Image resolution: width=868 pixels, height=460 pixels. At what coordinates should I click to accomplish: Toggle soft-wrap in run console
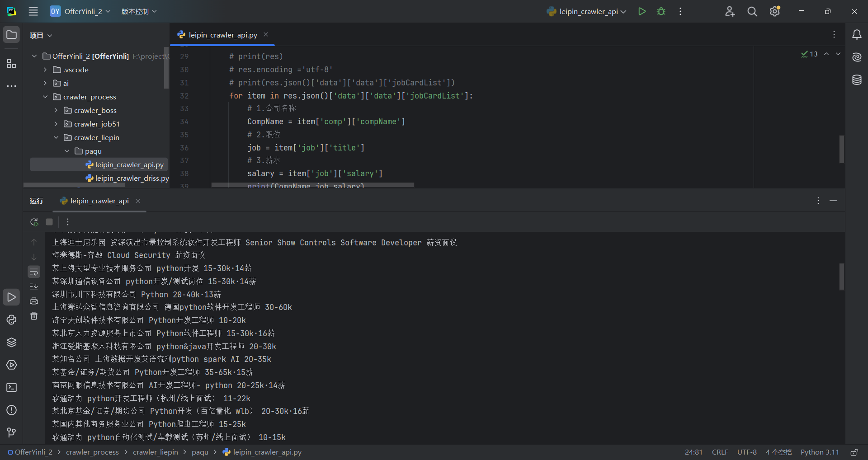pos(34,272)
